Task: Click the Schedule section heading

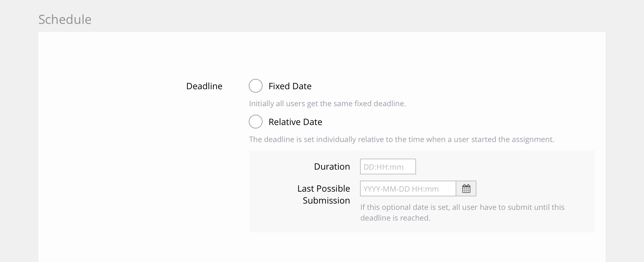Action: [x=65, y=19]
